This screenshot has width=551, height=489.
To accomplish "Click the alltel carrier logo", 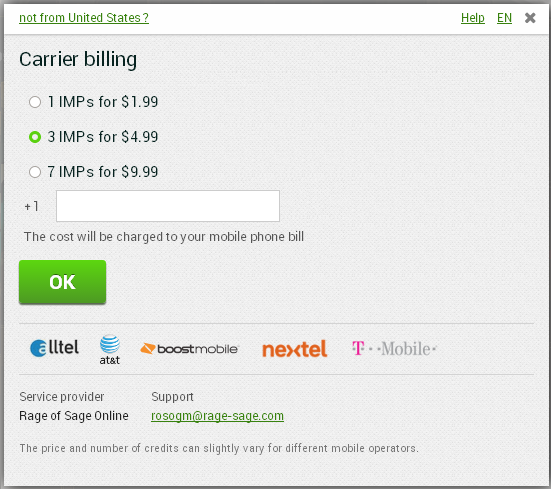I will tap(54, 348).
